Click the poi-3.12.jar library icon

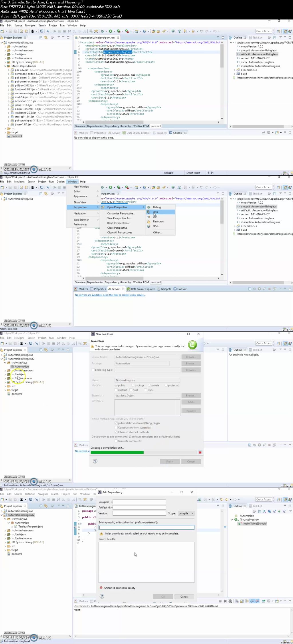(12, 70)
